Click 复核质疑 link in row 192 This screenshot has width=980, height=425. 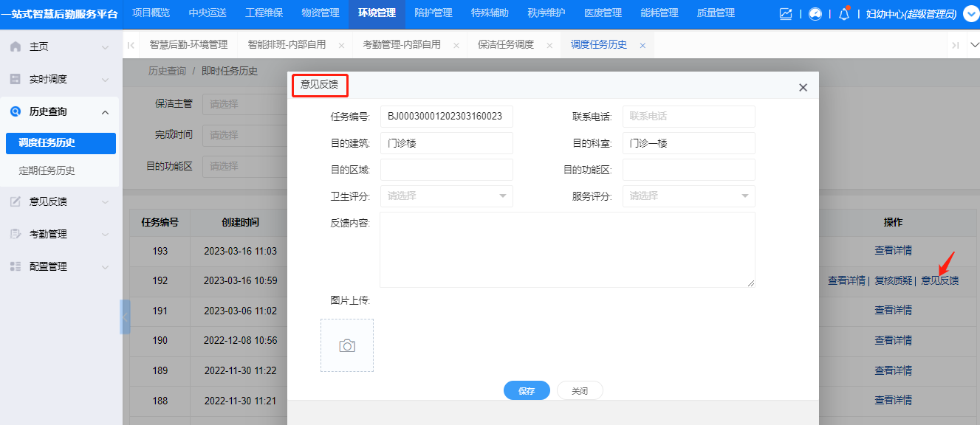point(894,281)
